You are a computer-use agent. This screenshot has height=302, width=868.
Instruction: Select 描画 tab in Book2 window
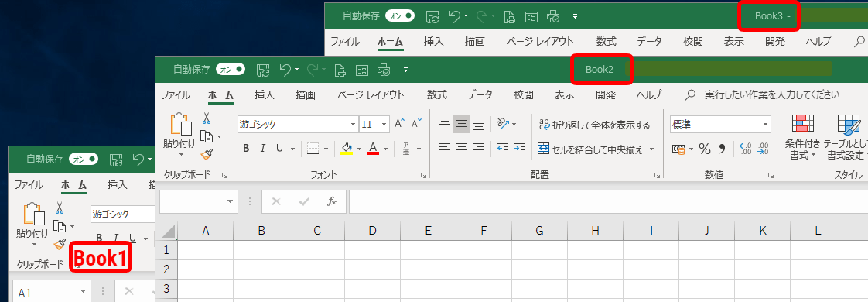[x=305, y=94]
